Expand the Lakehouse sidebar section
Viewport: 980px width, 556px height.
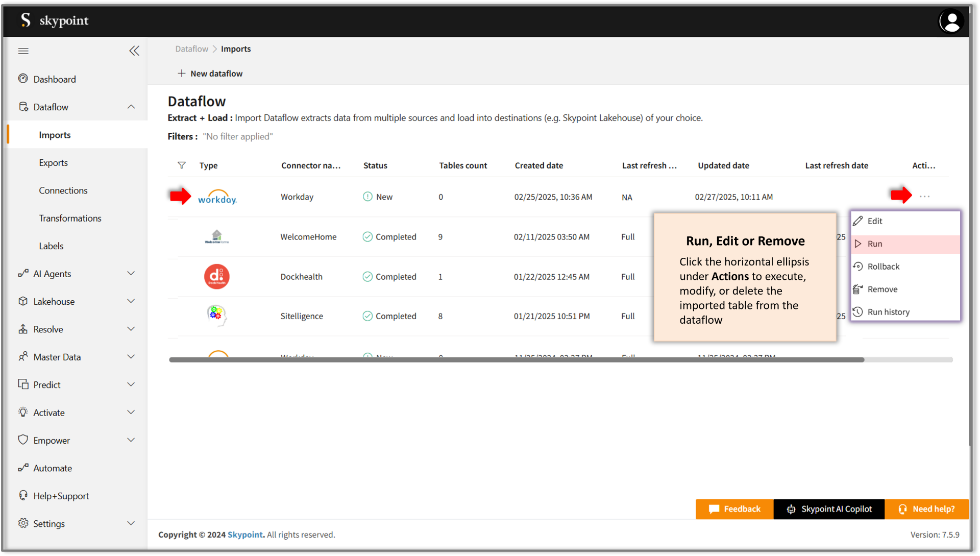(x=131, y=301)
